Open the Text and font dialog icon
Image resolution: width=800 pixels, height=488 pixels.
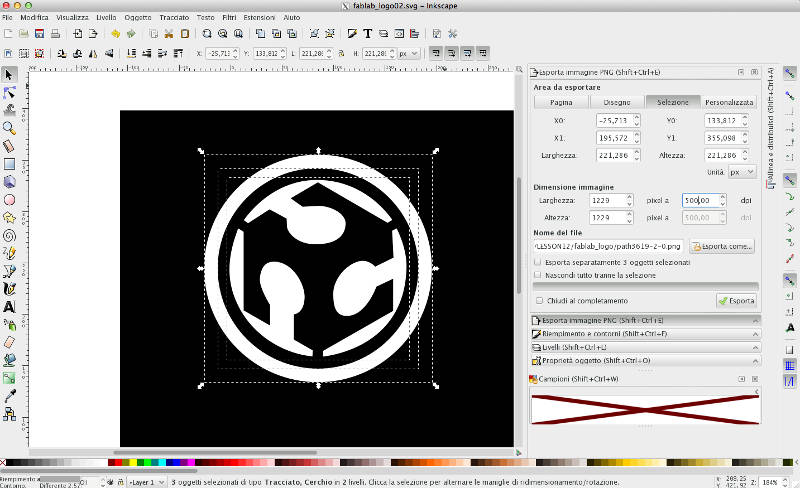pos(367,34)
